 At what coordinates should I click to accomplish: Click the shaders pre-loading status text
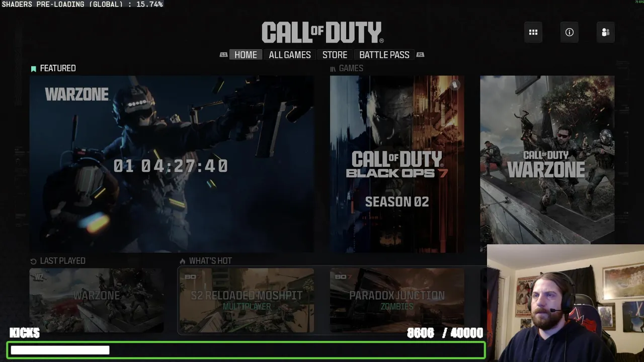click(x=82, y=4)
